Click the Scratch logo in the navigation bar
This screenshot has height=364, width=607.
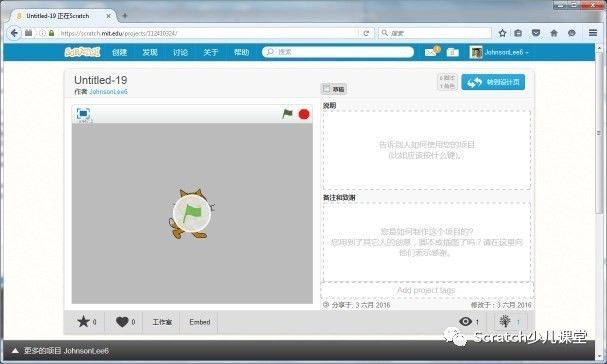point(82,52)
